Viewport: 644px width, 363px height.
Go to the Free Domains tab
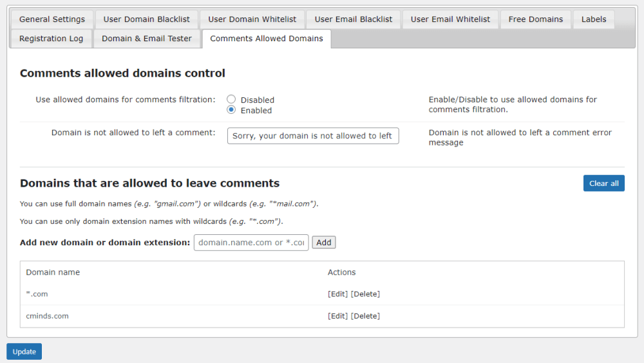535,19
